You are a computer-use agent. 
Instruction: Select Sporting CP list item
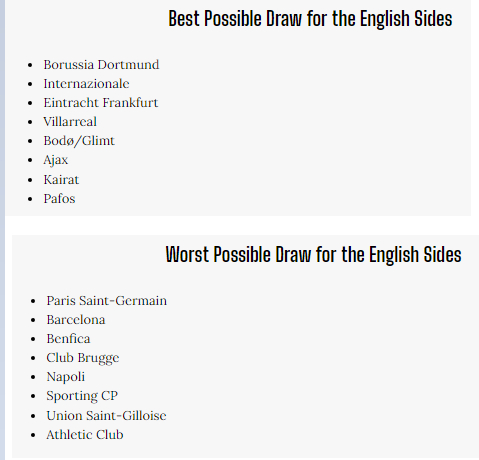click(x=82, y=396)
